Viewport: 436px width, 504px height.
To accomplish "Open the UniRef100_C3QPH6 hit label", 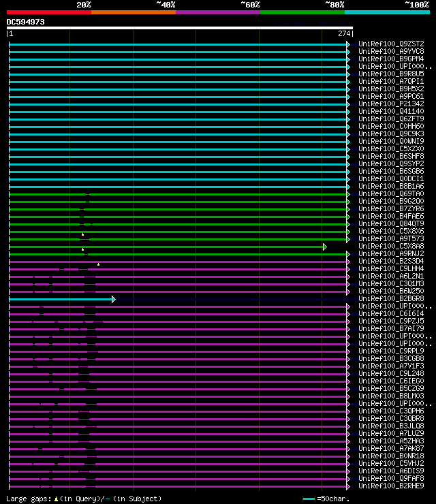I will pyautogui.click(x=391, y=411).
